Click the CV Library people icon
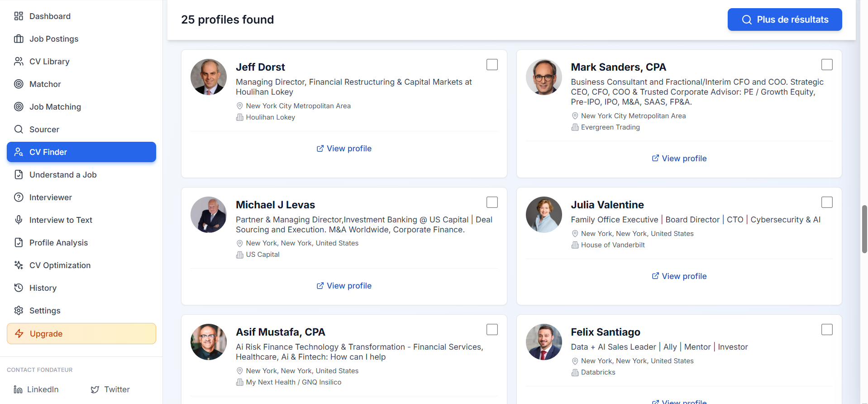This screenshot has width=868, height=404. [x=19, y=62]
